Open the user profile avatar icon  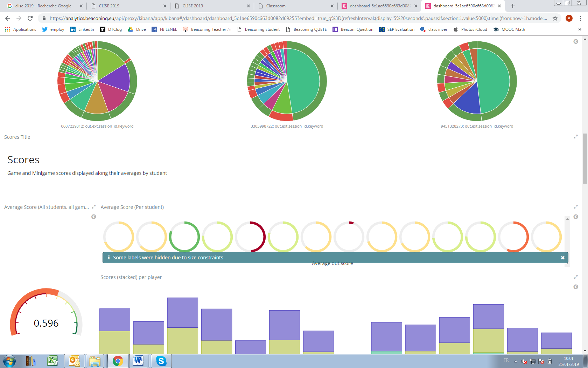tap(569, 18)
